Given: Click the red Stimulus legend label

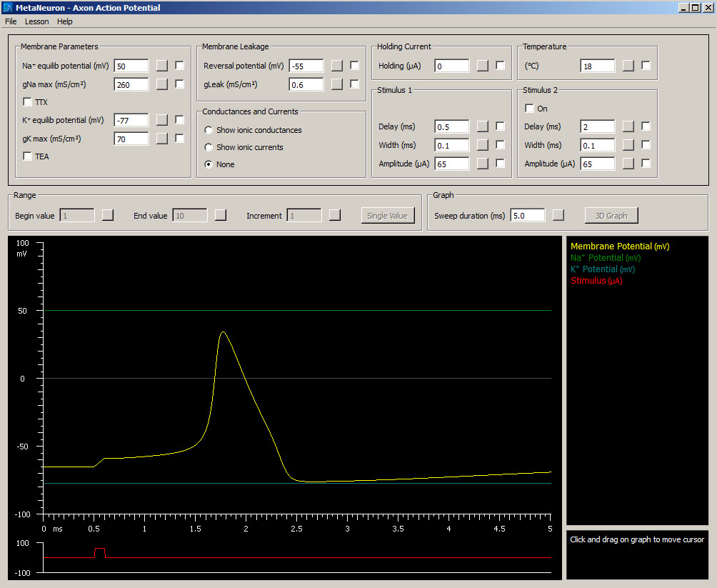Looking at the screenshot, I should pos(596,281).
